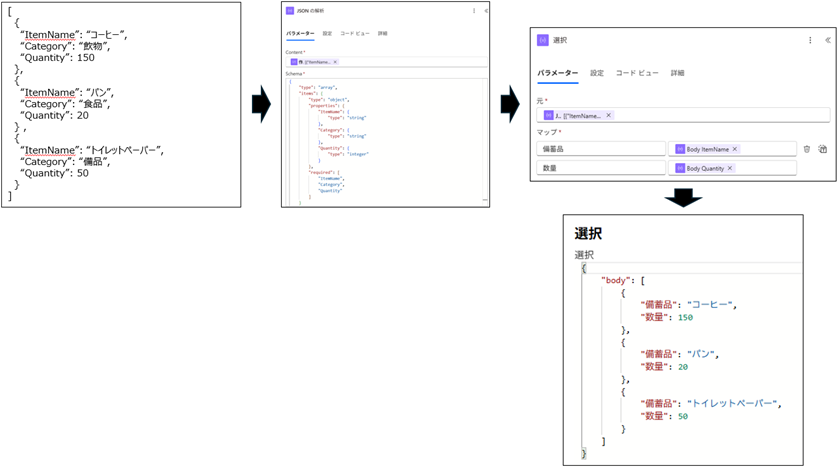Click the 元 input field
839x467 pixels.
point(683,115)
